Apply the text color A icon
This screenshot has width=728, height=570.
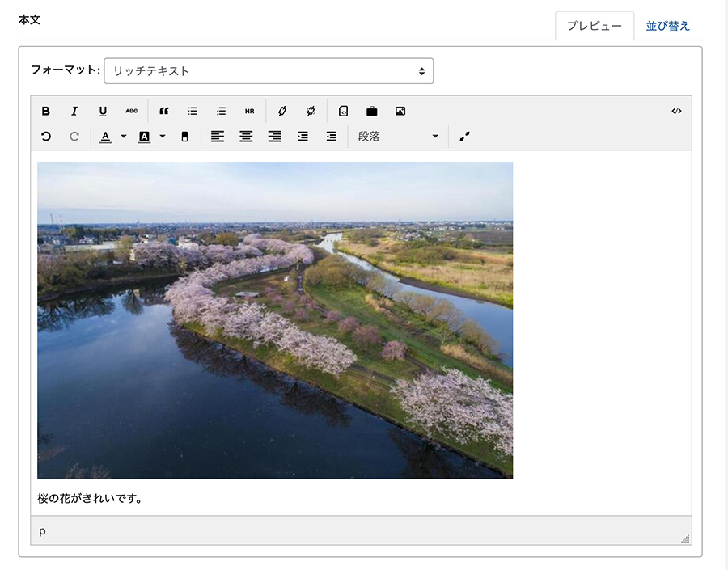point(106,137)
